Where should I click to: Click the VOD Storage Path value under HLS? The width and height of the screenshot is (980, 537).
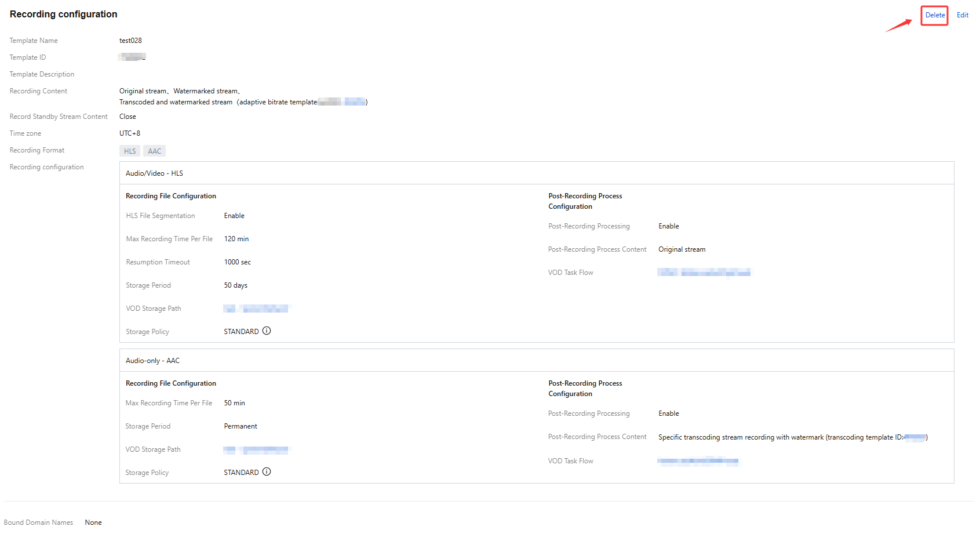pyautogui.click(x=256, y=309)
